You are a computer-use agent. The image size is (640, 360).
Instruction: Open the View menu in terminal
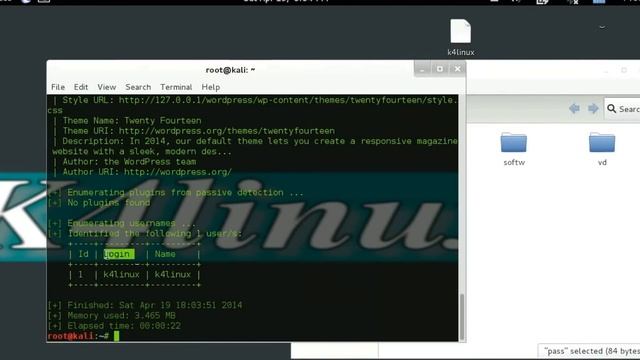click(x=107, y=87)
